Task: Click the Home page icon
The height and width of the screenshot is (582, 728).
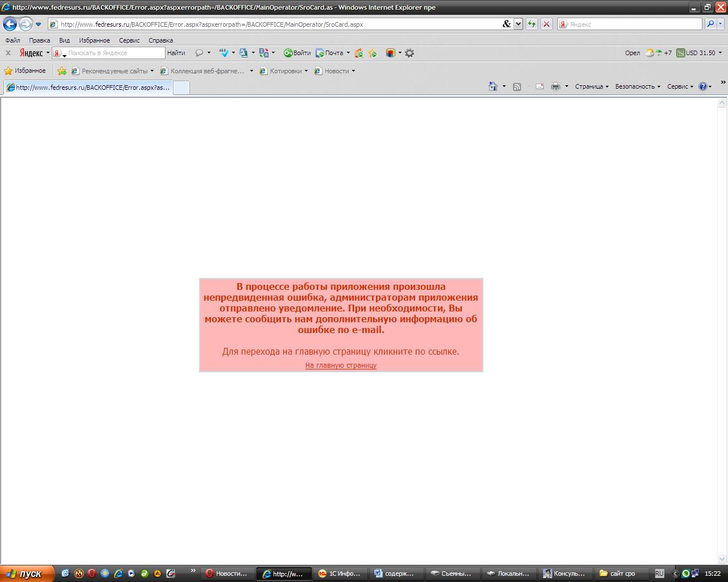Action: (x=493, y=86)
